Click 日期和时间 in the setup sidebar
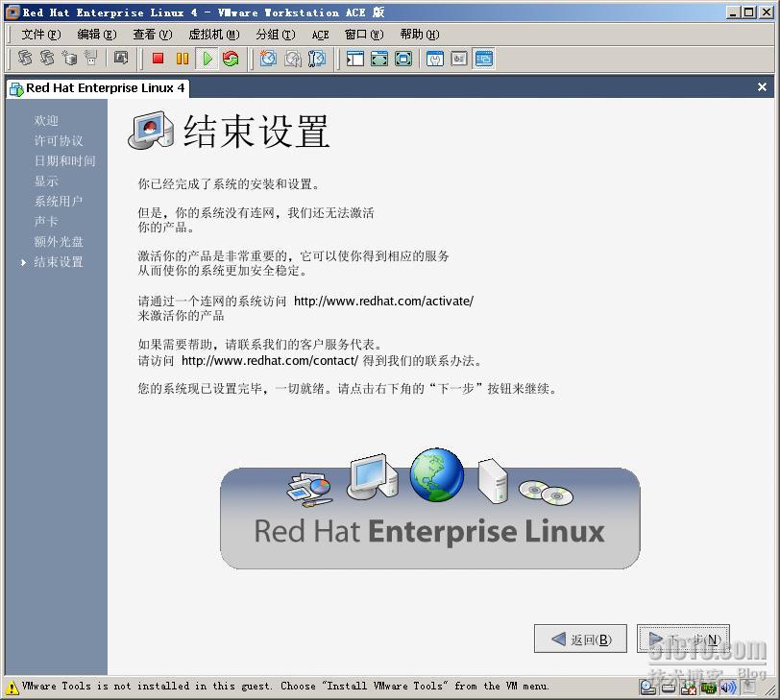Screen dimensions: 780x700 click(x=64, y=161)
